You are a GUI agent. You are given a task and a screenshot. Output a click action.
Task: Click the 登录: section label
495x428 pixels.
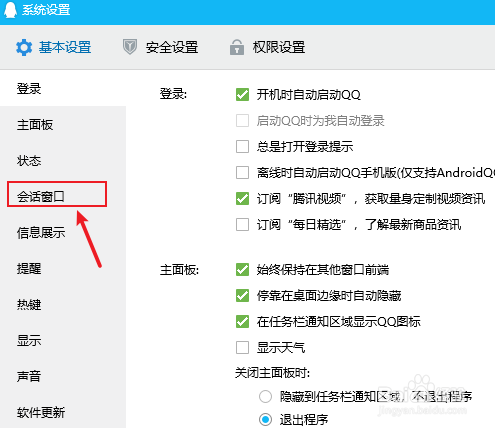(x=173, y=94)
